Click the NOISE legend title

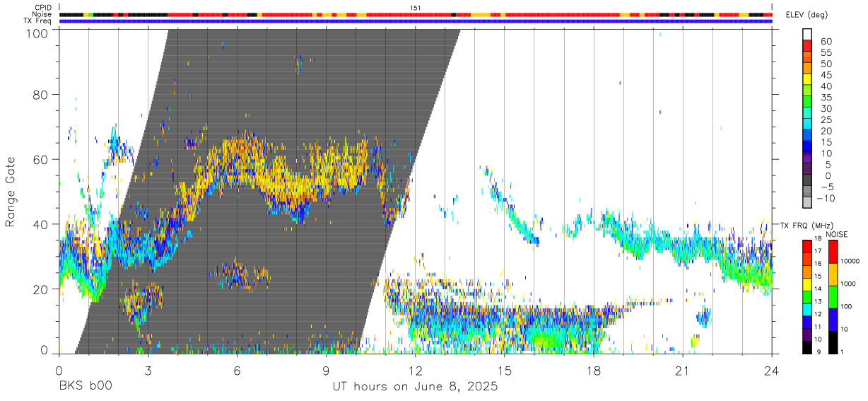tap(836, 234)
